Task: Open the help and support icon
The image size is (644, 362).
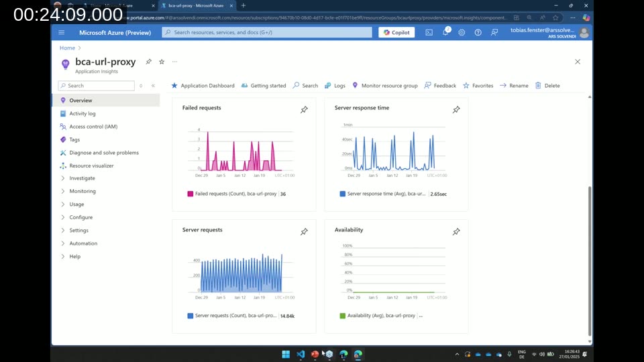Action: (478, 32)
